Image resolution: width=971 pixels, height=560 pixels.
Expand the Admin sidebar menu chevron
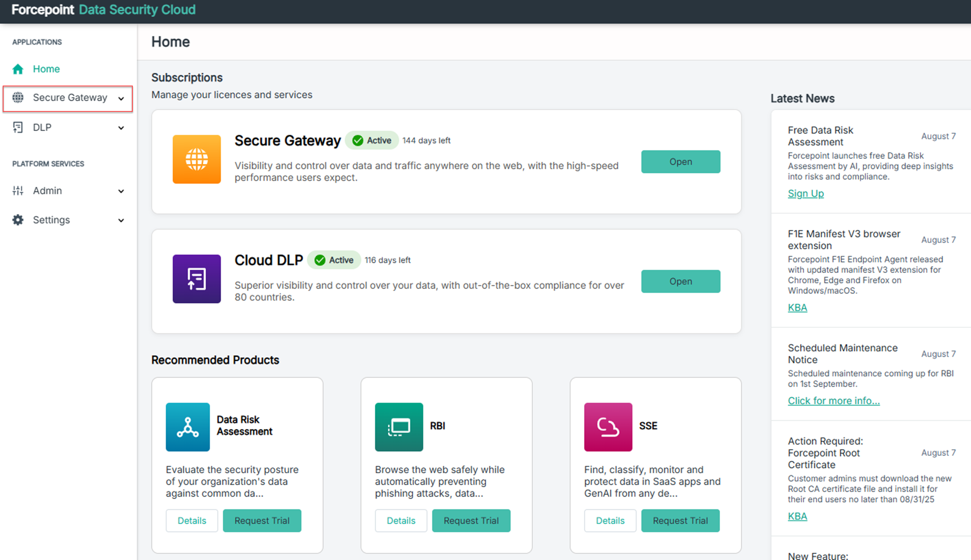(x=121, y=191)
